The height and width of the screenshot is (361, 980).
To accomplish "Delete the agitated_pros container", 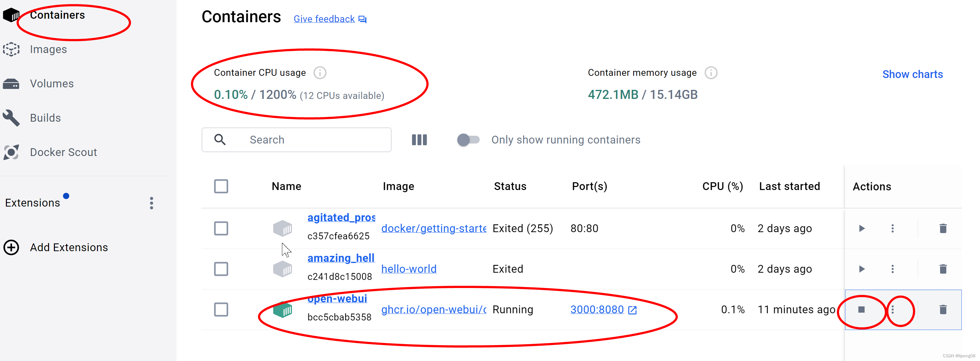I will pos(943,229).
